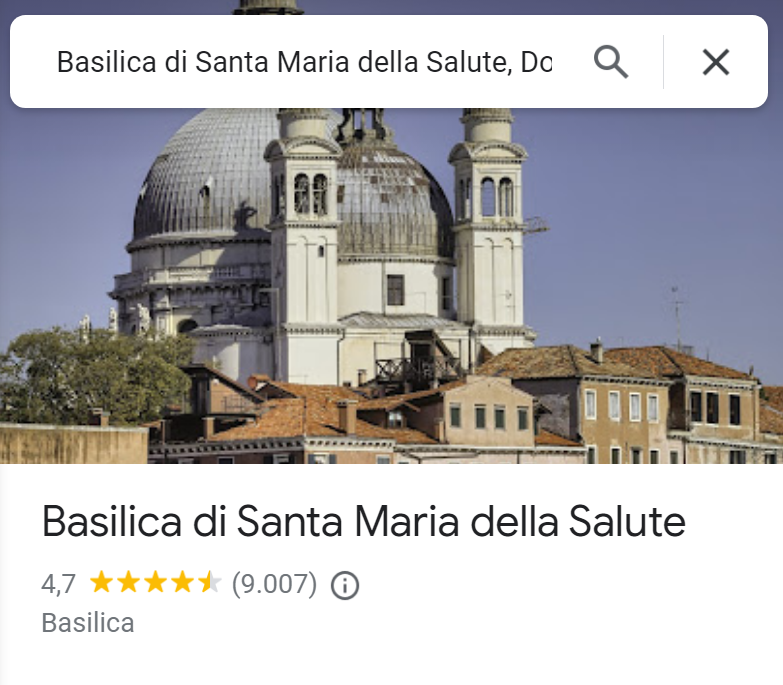This screenshot has width=783, height=685.
Task: Click the first yellow rating star
Action: [x=102, y=582]
